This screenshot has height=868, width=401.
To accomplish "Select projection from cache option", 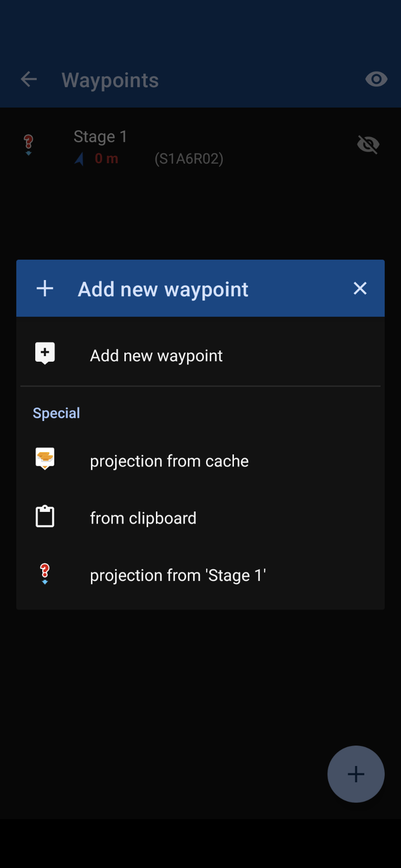I will click(x=169, y=461).
